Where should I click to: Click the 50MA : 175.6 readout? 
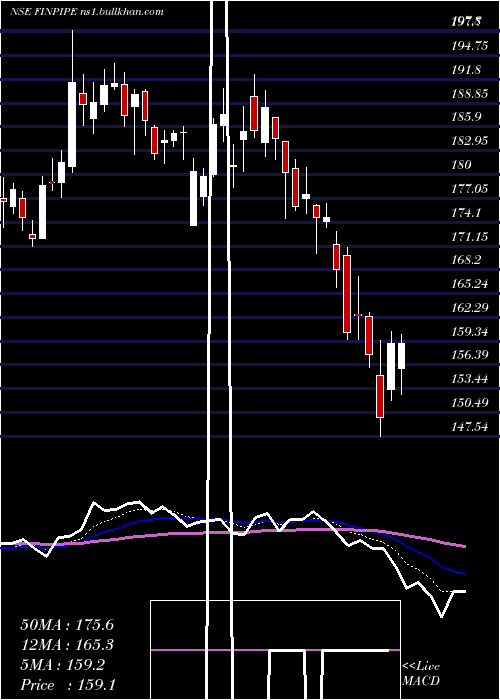tap(67, 625)
